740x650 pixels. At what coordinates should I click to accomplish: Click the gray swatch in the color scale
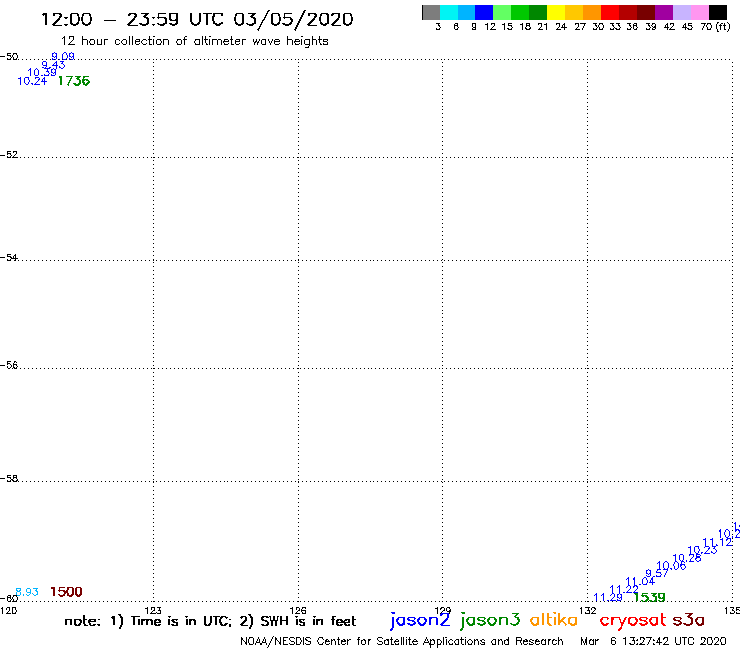tap(431, 12)
